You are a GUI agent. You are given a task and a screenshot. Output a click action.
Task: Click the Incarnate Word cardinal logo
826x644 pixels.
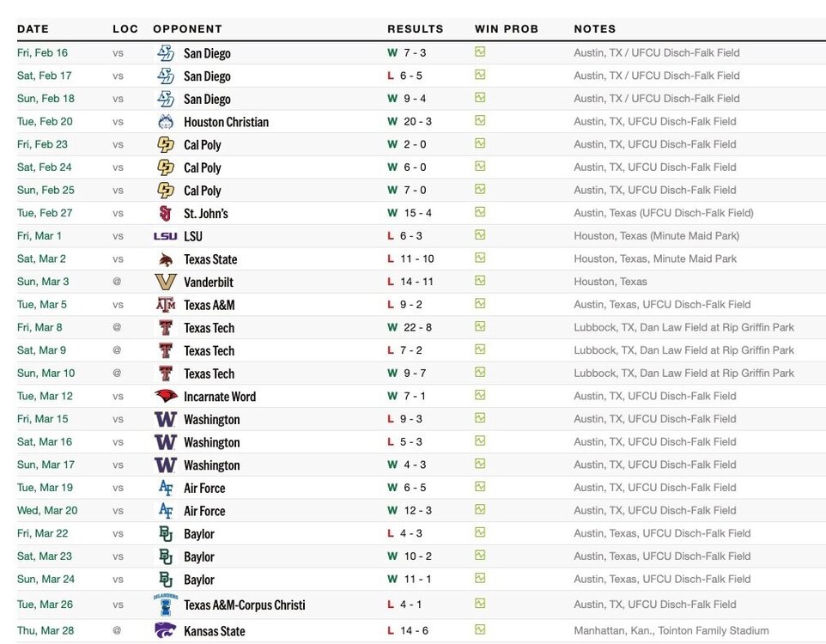166,396
